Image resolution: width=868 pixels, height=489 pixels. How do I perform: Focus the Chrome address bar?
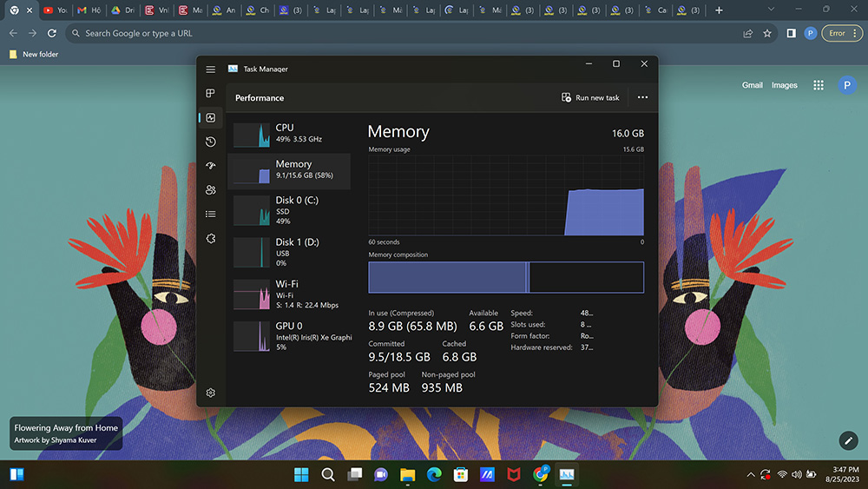pos(410,33)
